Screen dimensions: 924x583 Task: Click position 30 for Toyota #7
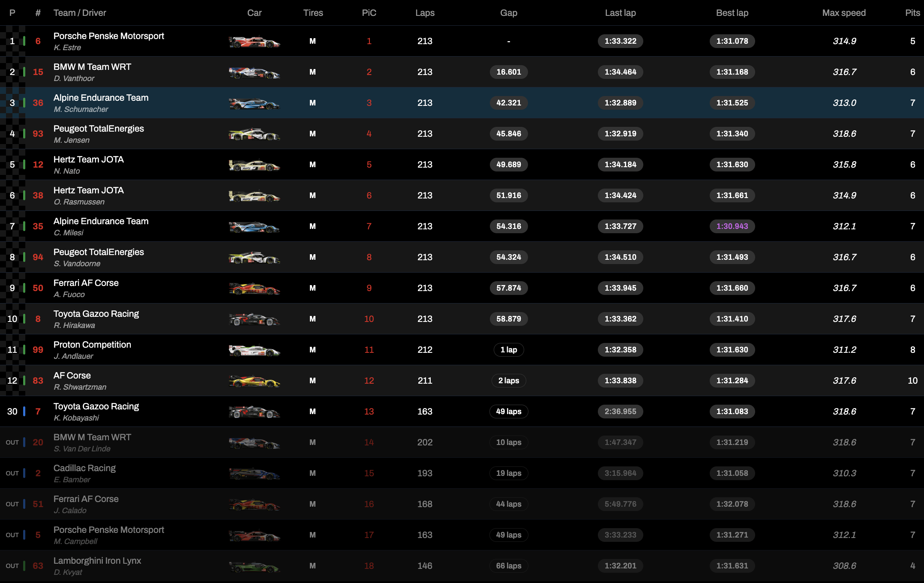point(12,412)
